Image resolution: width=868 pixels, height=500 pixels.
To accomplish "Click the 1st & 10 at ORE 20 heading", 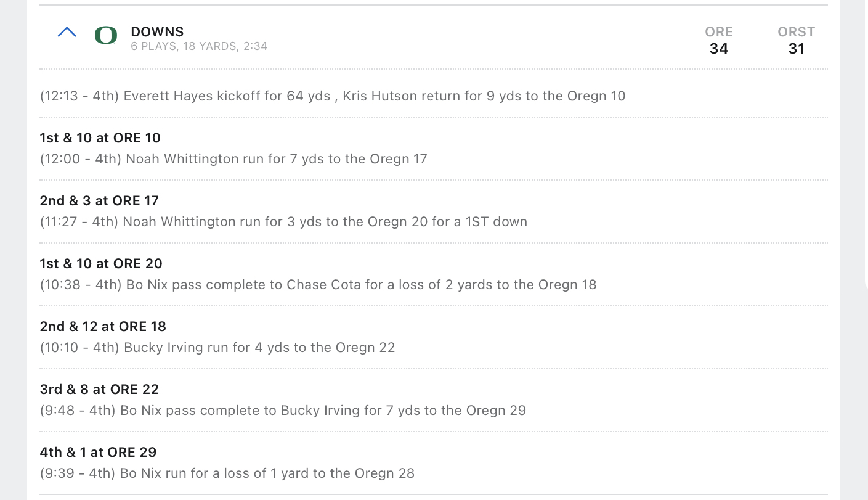I will click(101, 263).
